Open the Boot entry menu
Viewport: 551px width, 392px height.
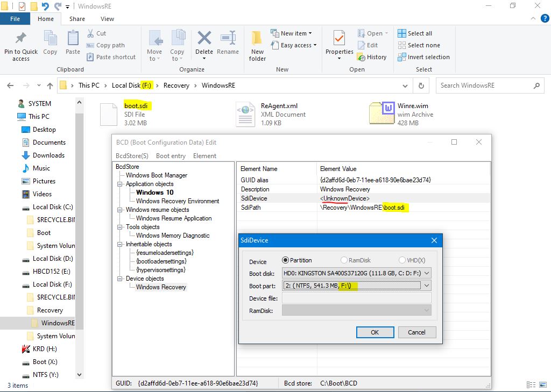tap(171, 156)
